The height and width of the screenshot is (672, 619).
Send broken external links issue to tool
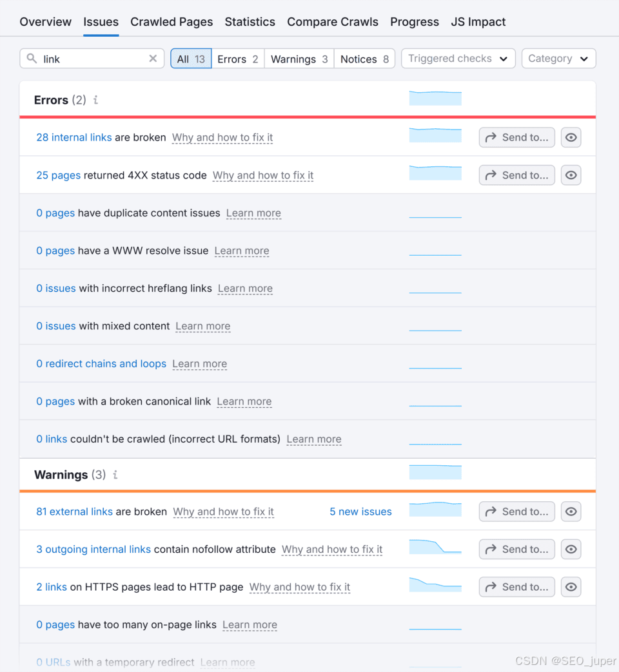(517, 512)
